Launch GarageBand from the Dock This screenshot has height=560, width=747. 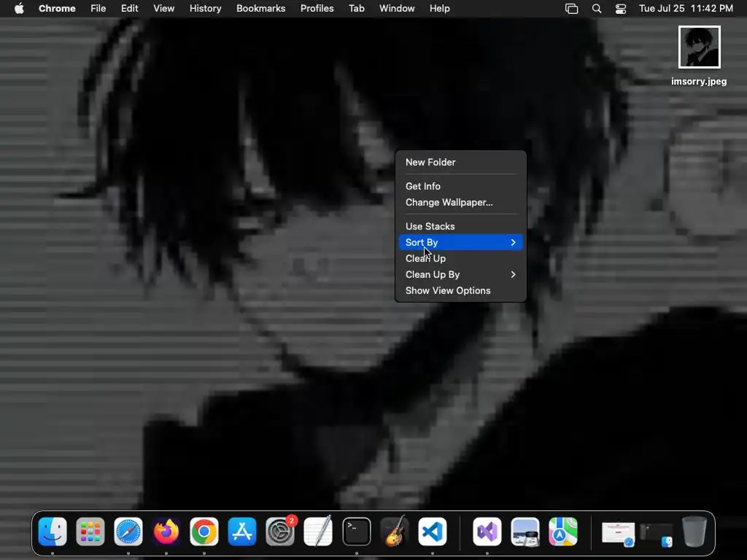[x=395, y=532]
